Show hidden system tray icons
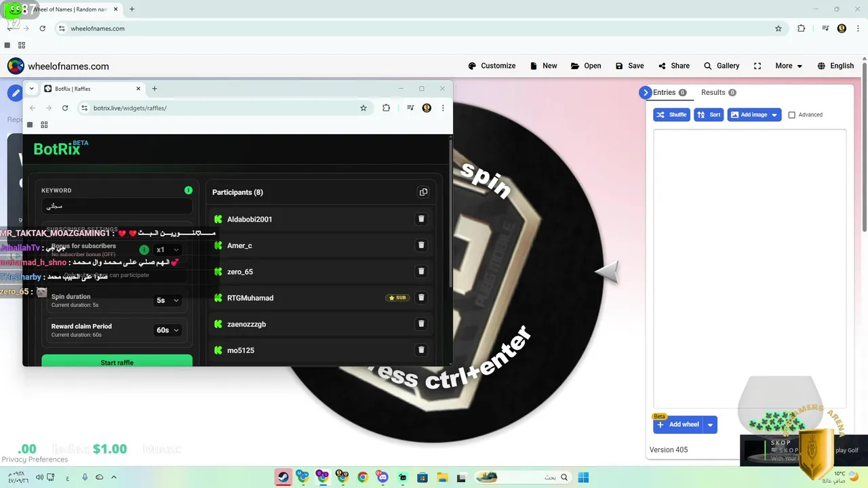868x488 pixels. (x=114, y=477)
